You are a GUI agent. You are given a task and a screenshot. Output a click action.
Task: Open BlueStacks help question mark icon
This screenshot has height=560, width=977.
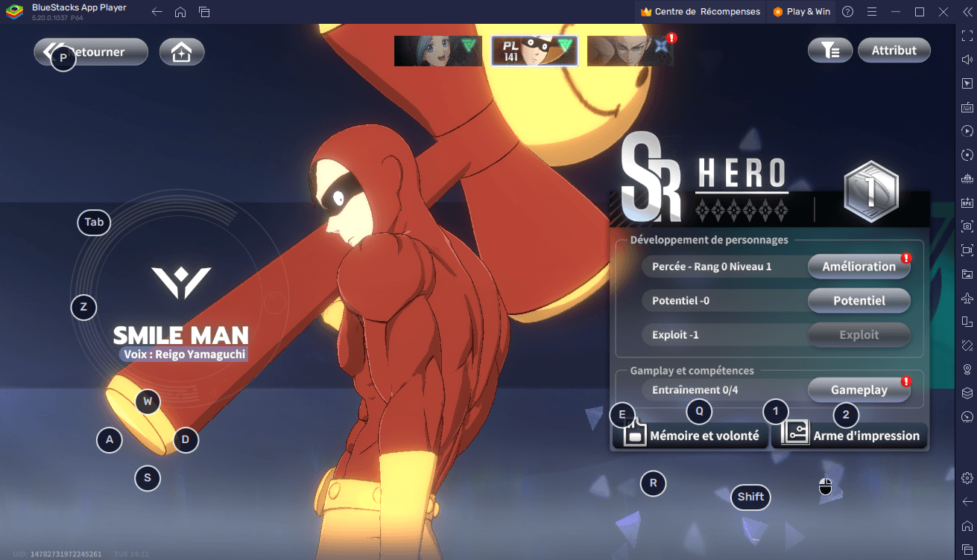[x=847, y=12]
